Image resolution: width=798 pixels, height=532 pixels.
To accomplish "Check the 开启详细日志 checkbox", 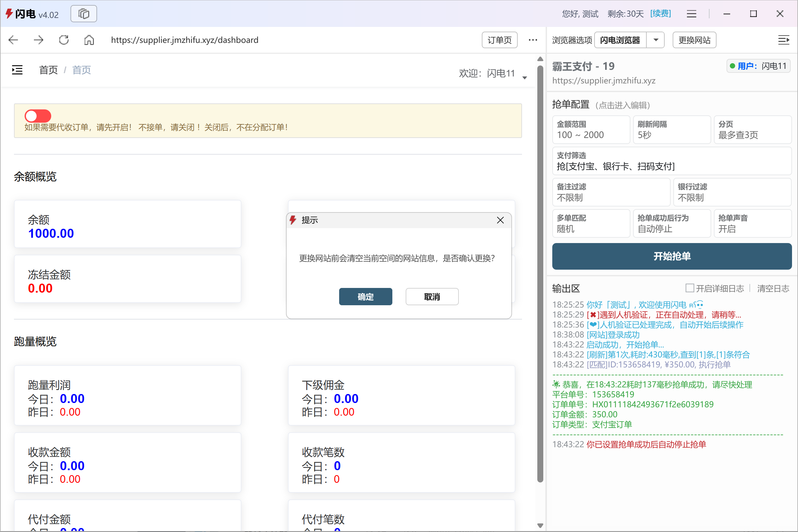I will pos(690,288).
